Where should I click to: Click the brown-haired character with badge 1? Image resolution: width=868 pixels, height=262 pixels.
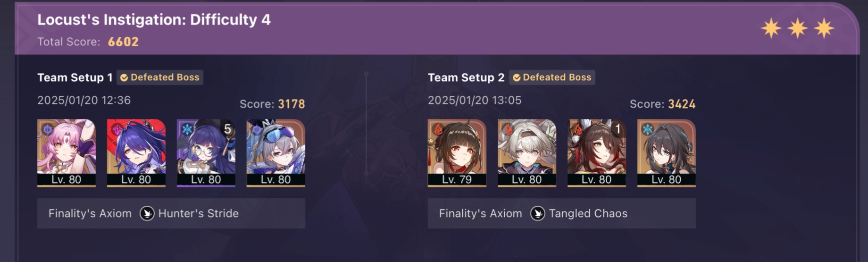(x=597, y=152)
